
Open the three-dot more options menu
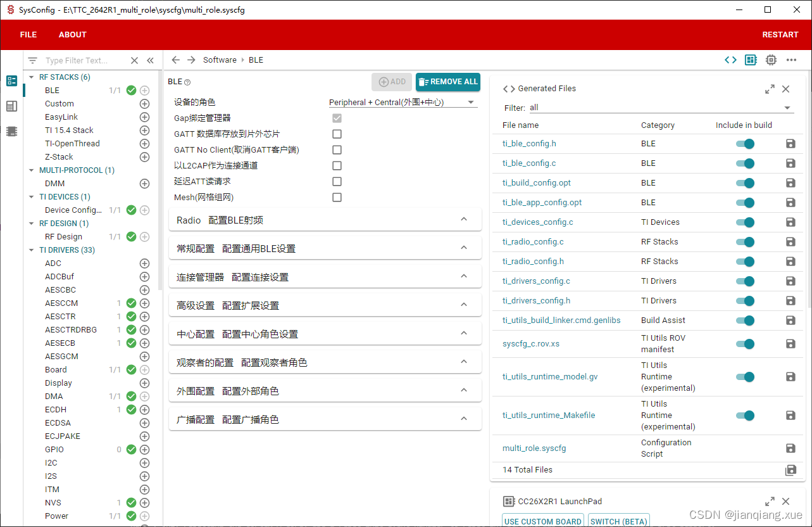point(791,60)
